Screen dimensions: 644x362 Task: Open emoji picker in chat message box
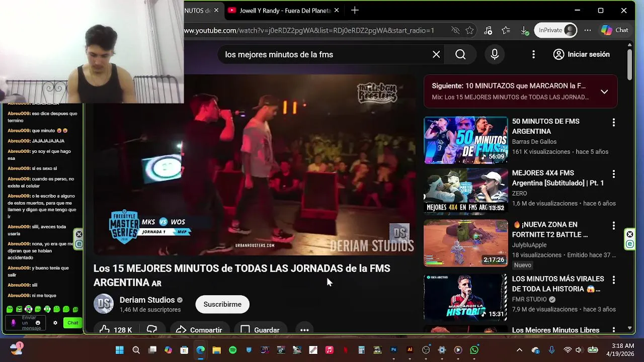point(38,323)
